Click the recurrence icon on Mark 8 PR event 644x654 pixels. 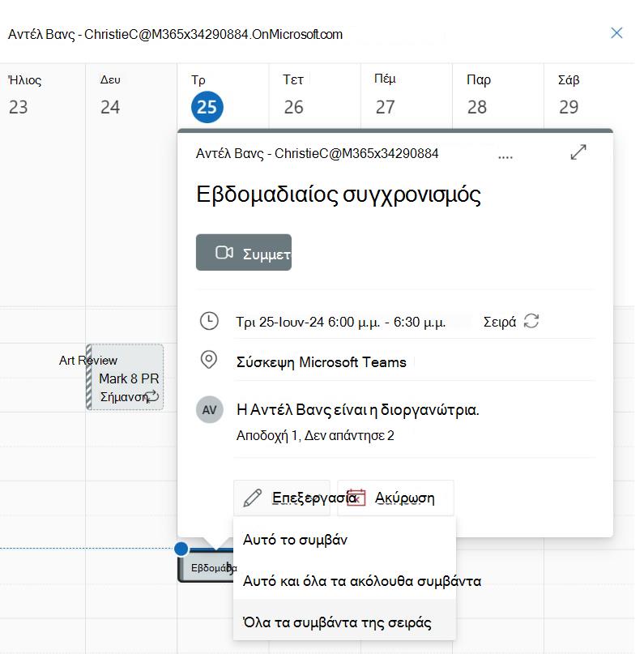[152, 395]
